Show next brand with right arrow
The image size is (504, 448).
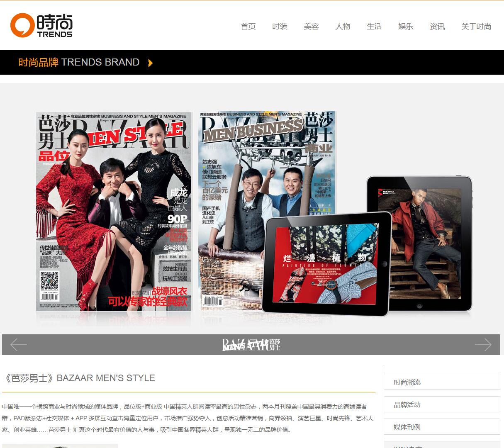[483, 345]
